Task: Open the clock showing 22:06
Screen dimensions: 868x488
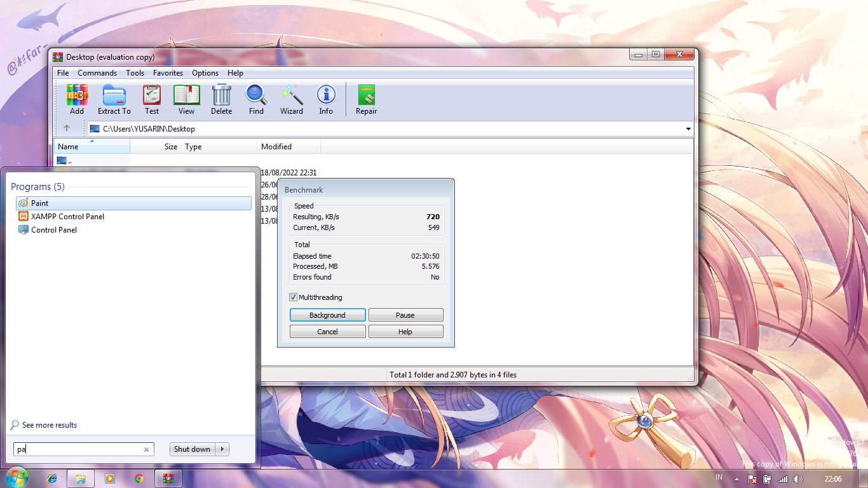Action: 832,479
